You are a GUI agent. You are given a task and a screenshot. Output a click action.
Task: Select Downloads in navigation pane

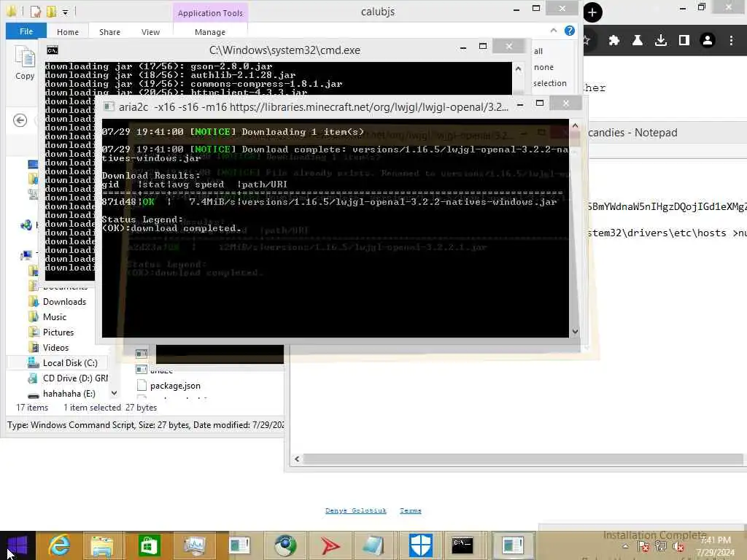64,301
